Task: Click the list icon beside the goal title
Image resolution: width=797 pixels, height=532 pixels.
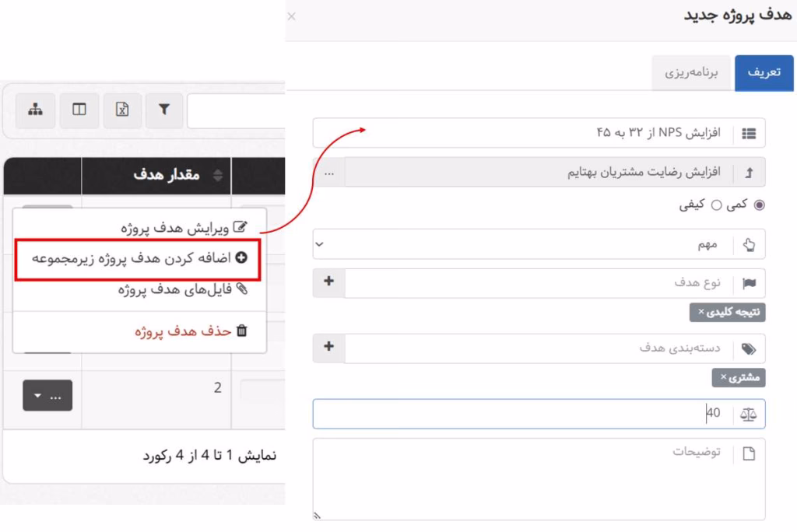Action: point(750,132)
